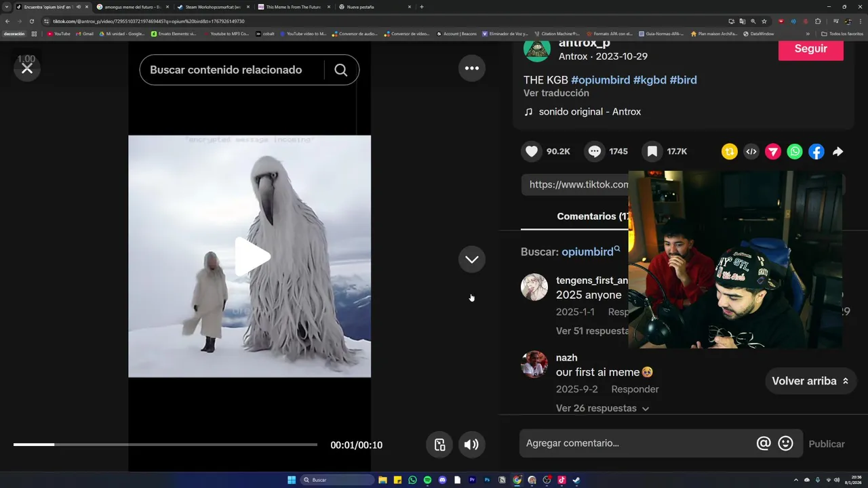Like the video with heart icon
The width and height of the screenshot is (868, 488).
(x=532, y=152)
